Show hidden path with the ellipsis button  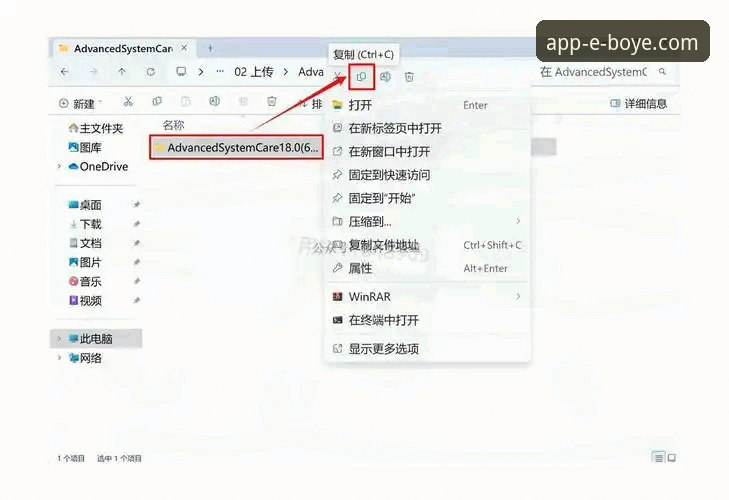pos(220,72)
